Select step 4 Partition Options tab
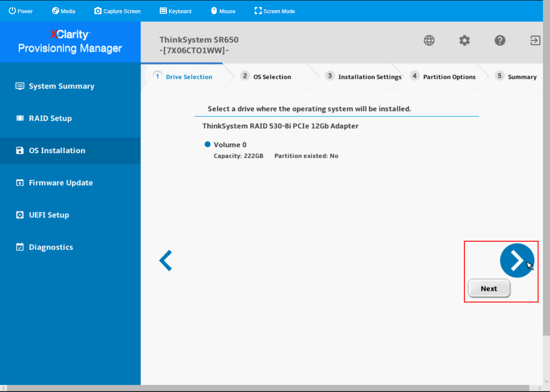Image resolution: width=550 pixels, height=392 pixels. (443, 76)
